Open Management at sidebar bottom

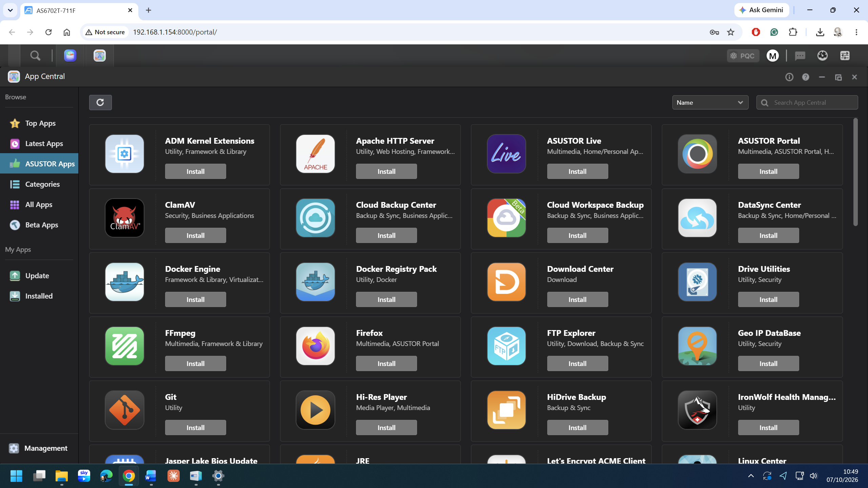click(39, 448)
